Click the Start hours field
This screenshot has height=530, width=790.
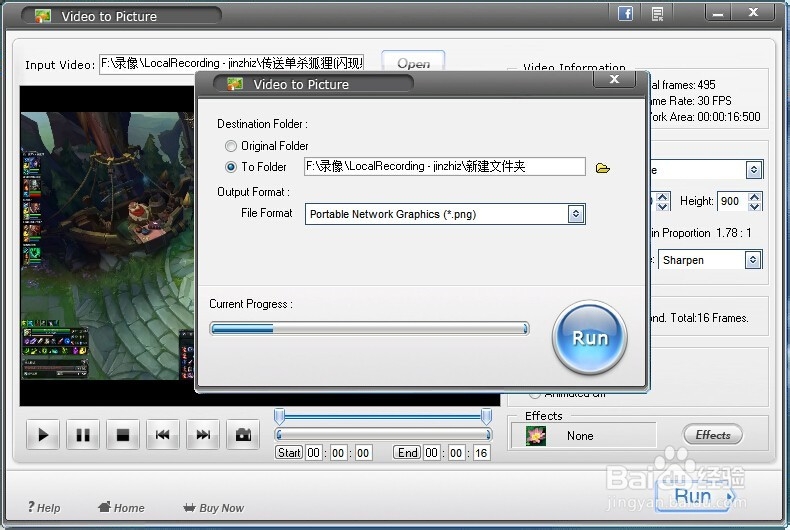point(313,453)
